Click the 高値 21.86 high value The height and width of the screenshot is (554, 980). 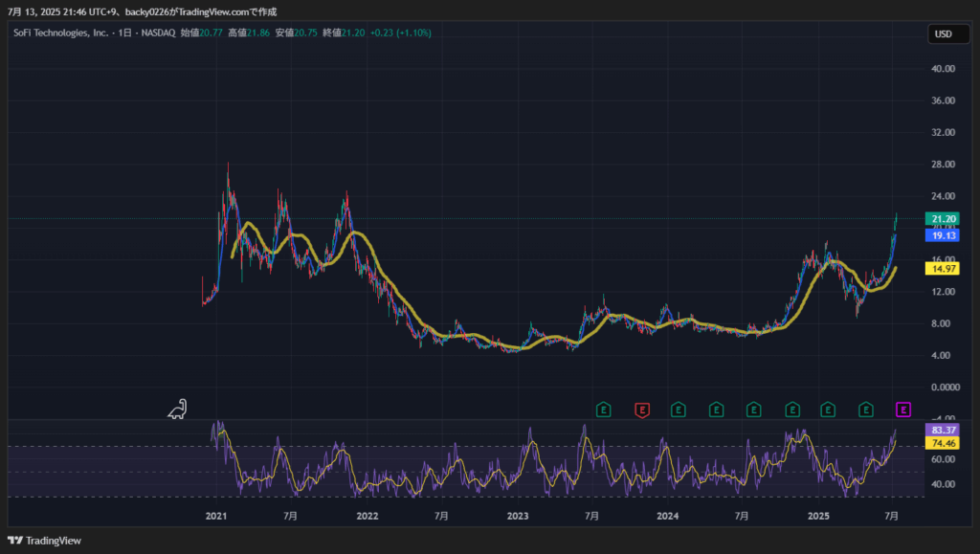click(x=249, y=33)
